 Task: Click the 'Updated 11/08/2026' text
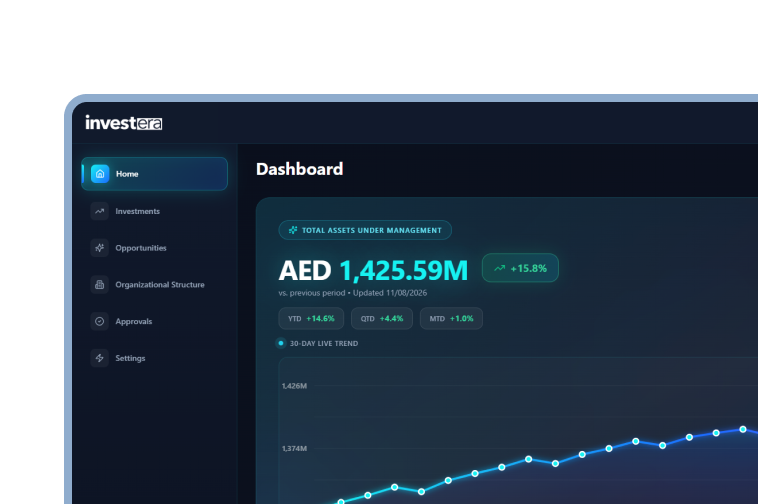coord(390,293)
